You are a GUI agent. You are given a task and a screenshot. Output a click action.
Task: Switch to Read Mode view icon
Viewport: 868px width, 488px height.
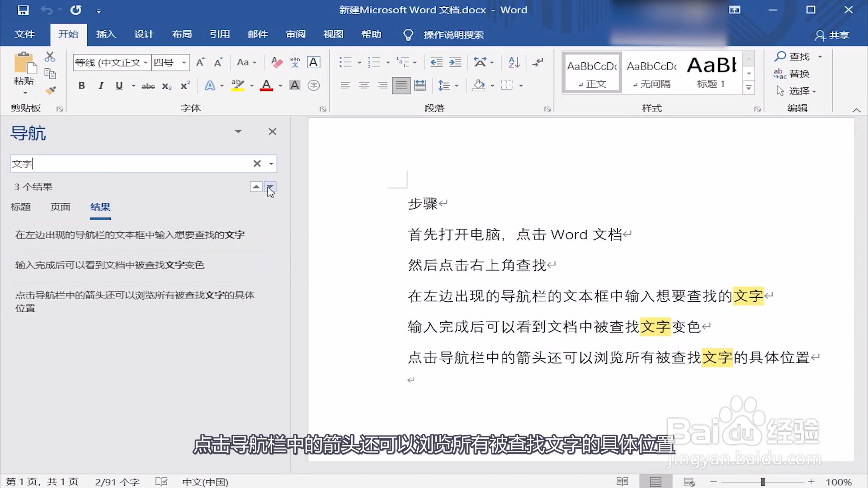coord(623,482)
